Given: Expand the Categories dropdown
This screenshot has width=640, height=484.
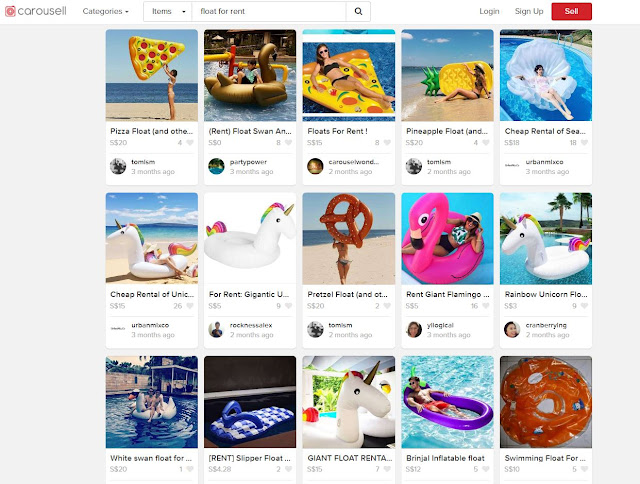Looking at the screenshot, I should (x=105, y=11).
